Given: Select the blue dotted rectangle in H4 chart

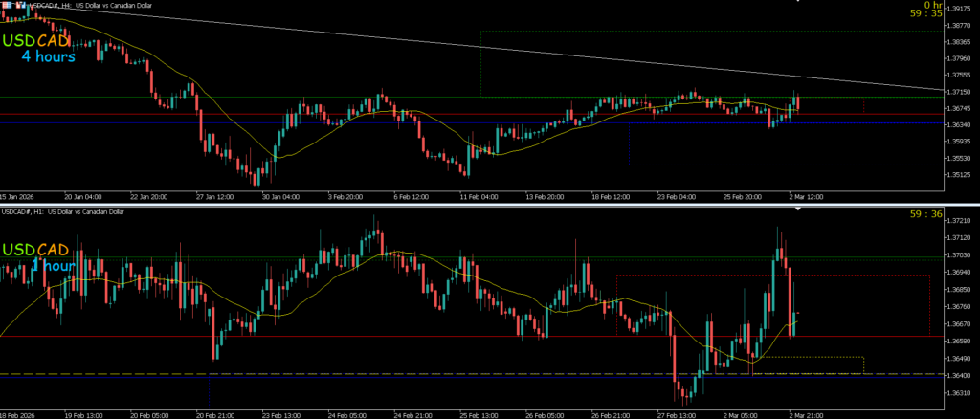Looking at the screenshot, I should [766, 165].
